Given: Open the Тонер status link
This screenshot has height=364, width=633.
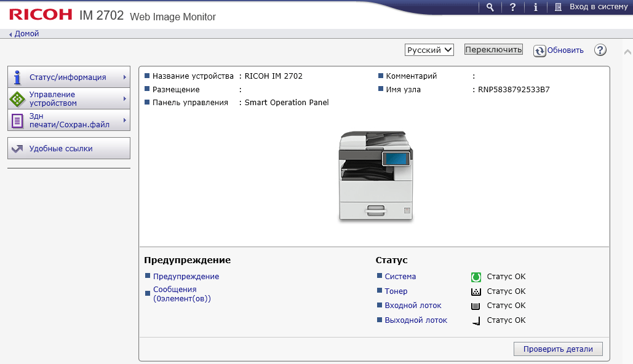Looking at the screenshot, I should [x=396, y=291].
